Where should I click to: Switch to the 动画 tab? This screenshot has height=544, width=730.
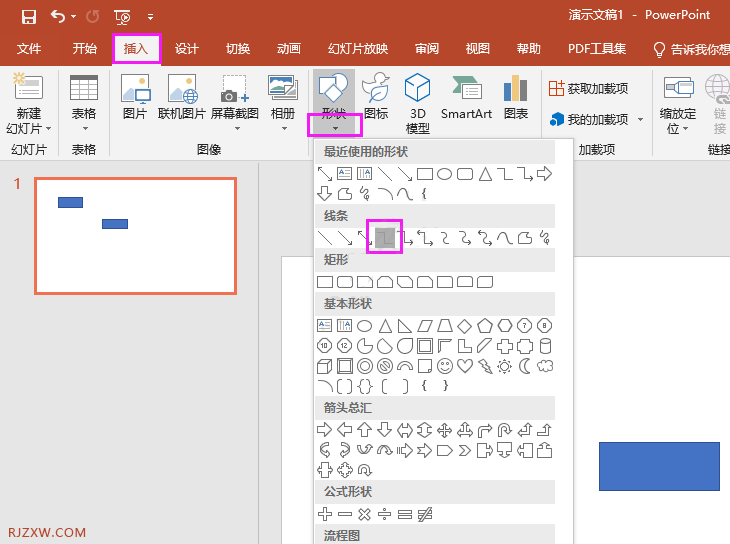[x=289, y=48]
